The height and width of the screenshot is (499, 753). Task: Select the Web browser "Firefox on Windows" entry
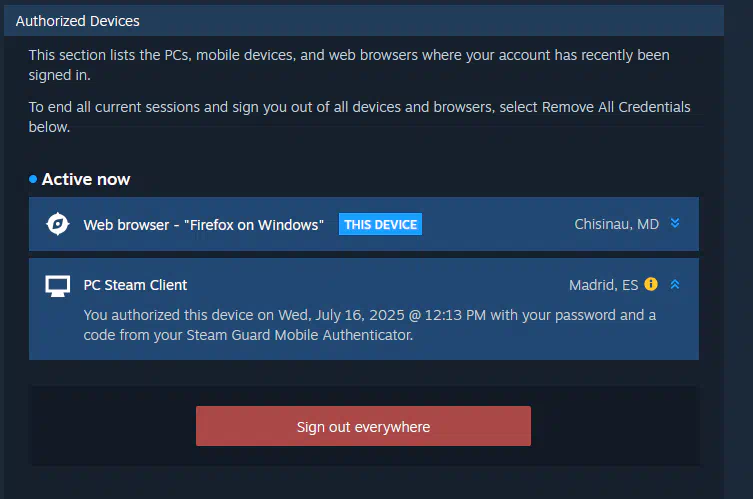pos(204,225)
